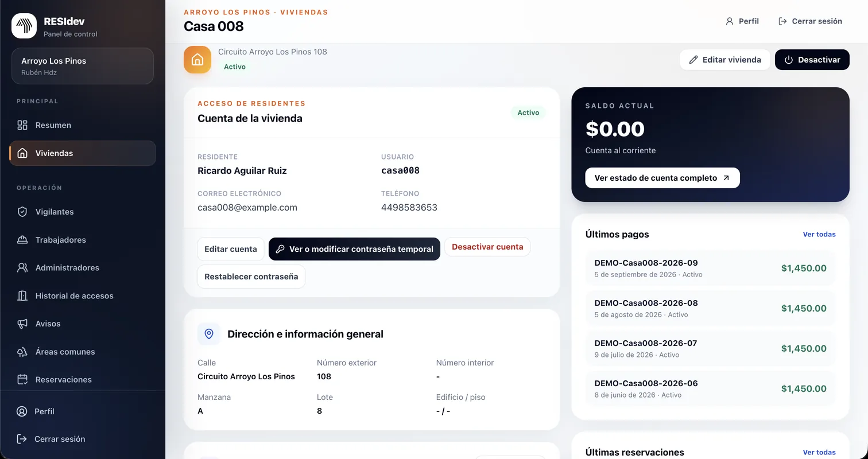Click the email casa008@example.com
This screenshot has height=459, width=868.
point(247,207)
